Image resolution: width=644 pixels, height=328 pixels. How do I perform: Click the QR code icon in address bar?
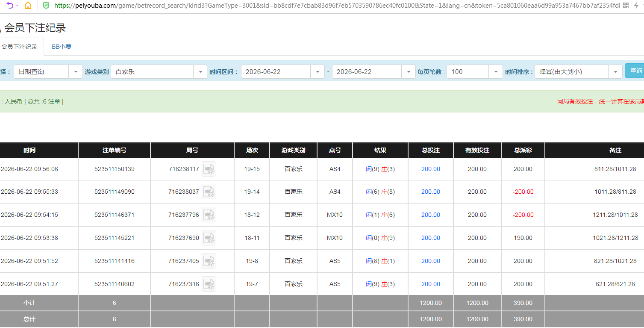pyautogui.click(x=626, y=6)
